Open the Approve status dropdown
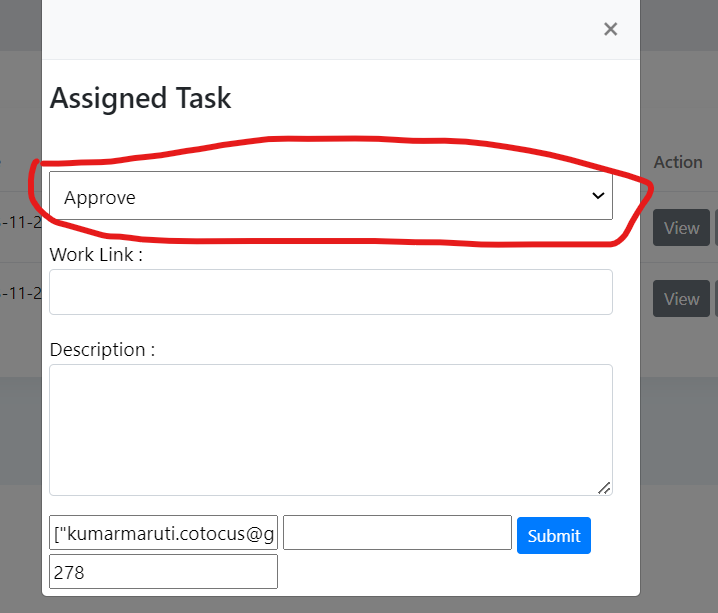Image resolution: width=718 pixels, height=613 pixels. (330, 196)
